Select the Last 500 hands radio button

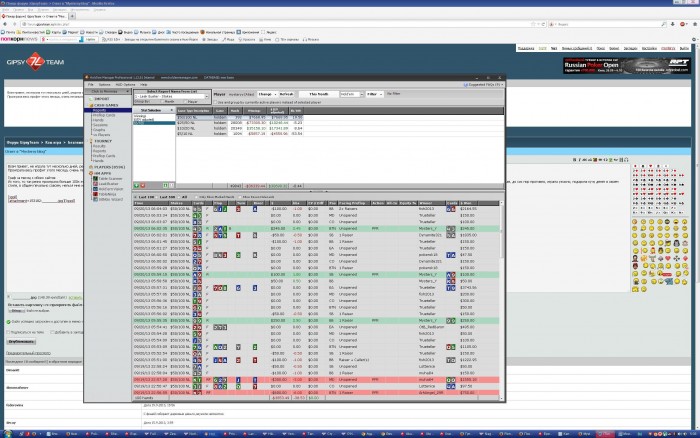[157, 197]
